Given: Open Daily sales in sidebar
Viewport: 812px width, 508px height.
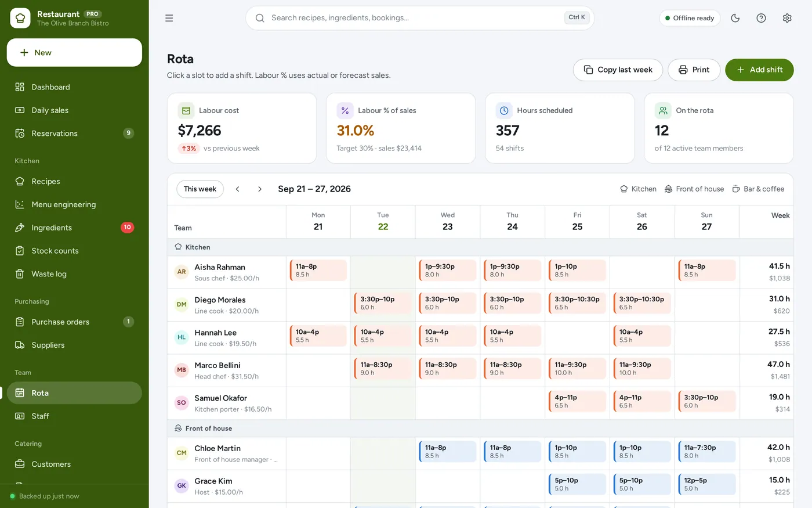Looking at the screenshot, I should click(x=74, y=110).
